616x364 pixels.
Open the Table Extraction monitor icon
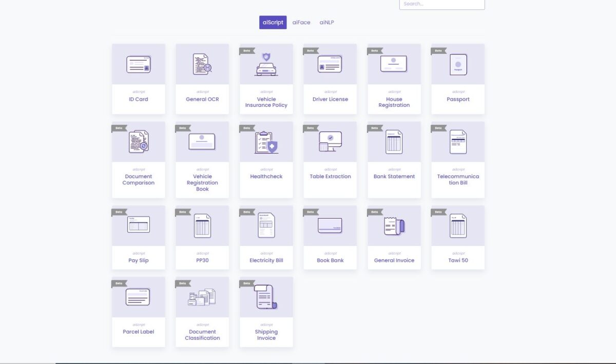point(330,141)
